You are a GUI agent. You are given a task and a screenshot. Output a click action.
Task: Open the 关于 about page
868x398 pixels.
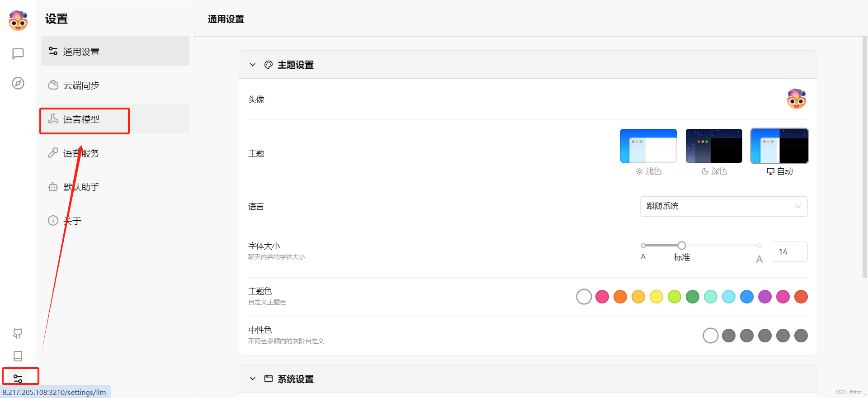(x=72, y=221)
